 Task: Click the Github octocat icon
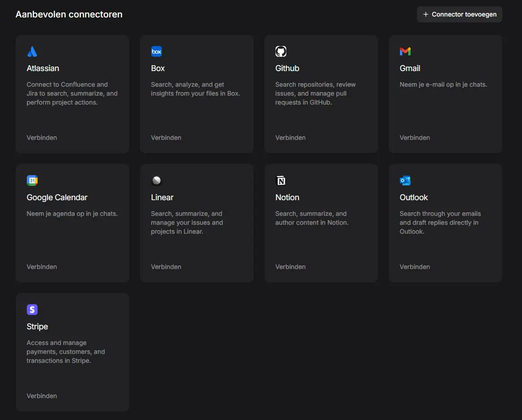pyautogui.click(x=280, y=51)
